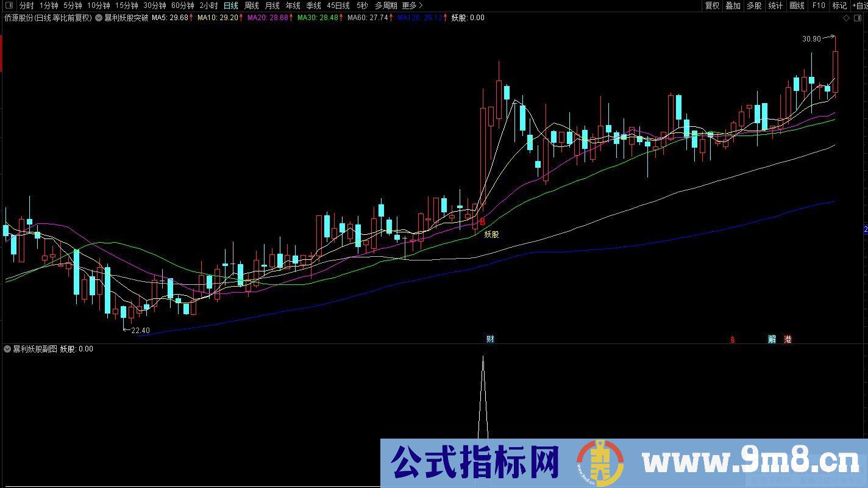The width and height of the screenshot is (868, 488).
Task: Click the MA10: 29.20 label
Action: click(x=219, y=18)
